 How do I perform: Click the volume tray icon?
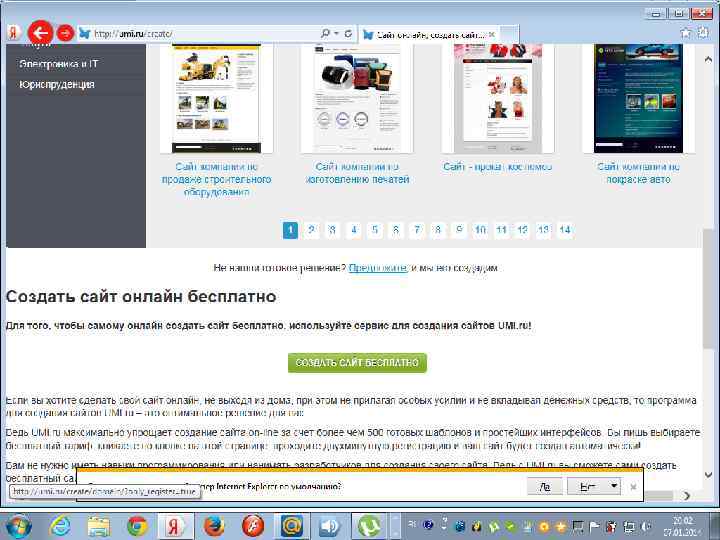647,526
